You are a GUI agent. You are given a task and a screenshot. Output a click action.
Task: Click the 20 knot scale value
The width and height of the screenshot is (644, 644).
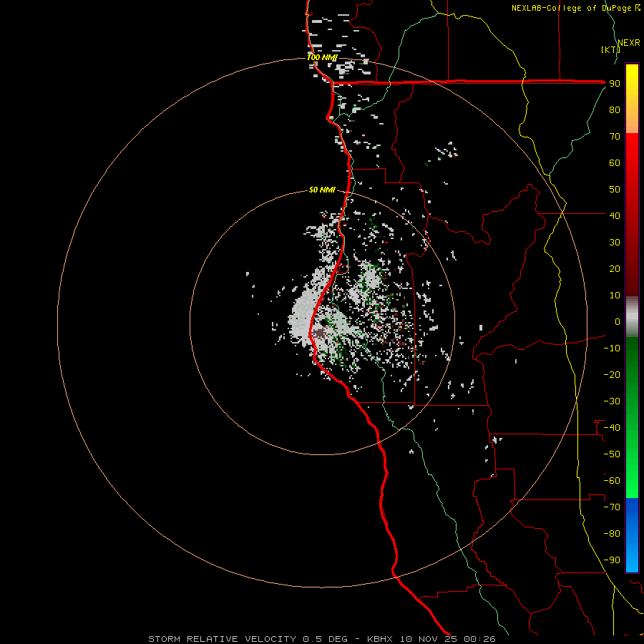[x=615, y=268]
